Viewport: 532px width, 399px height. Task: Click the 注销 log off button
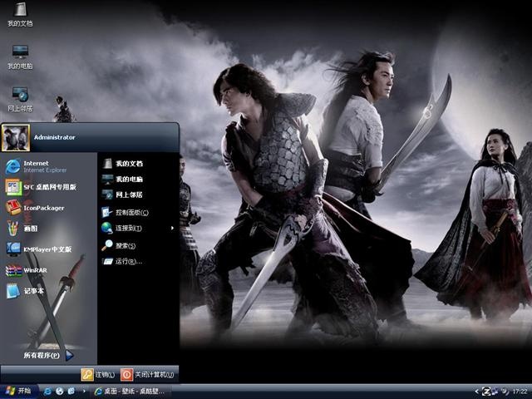[98, 375]
